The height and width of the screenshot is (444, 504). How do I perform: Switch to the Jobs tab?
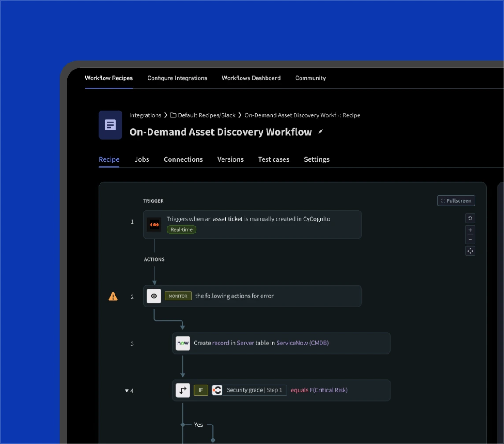(x=142, y=159)
